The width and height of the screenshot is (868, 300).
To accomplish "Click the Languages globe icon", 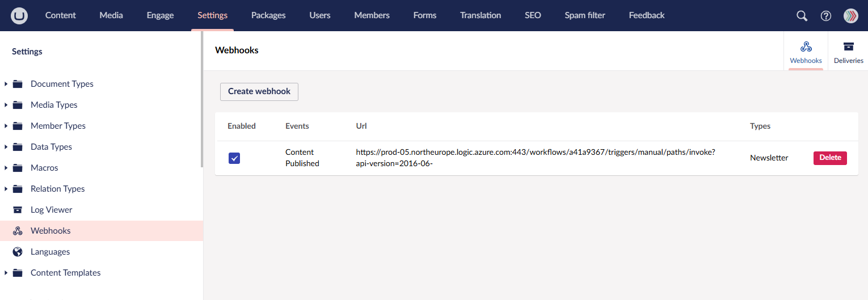I will (18, 252).
